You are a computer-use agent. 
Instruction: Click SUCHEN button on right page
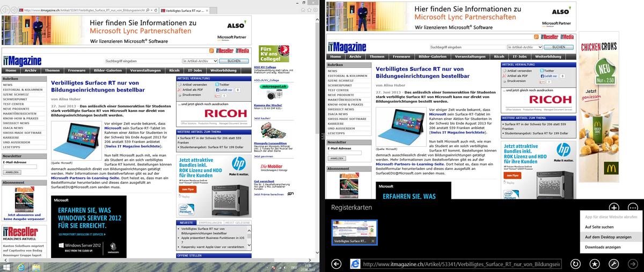pos(559,47)
